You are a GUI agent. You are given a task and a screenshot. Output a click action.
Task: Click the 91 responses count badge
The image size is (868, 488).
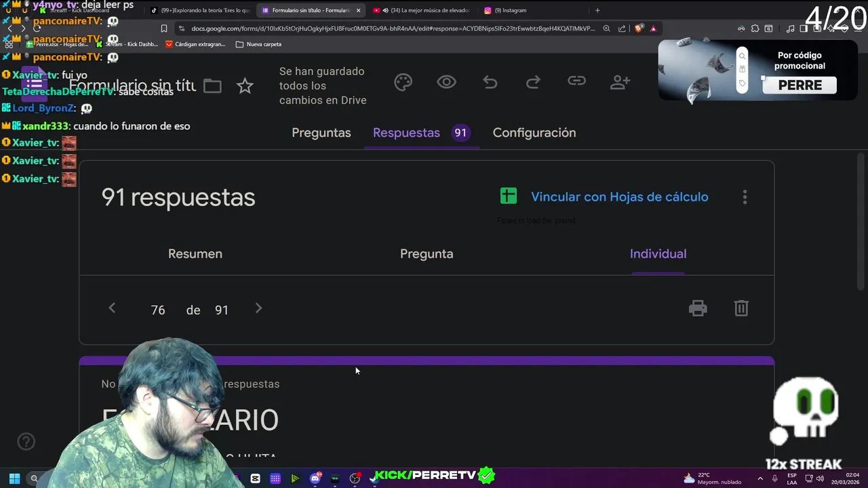pos(460,133)
